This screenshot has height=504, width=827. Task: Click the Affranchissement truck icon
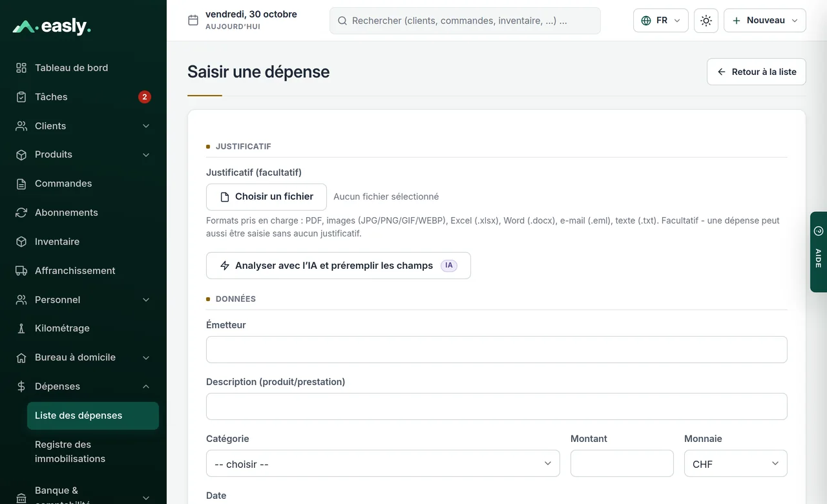click(21, 271)
